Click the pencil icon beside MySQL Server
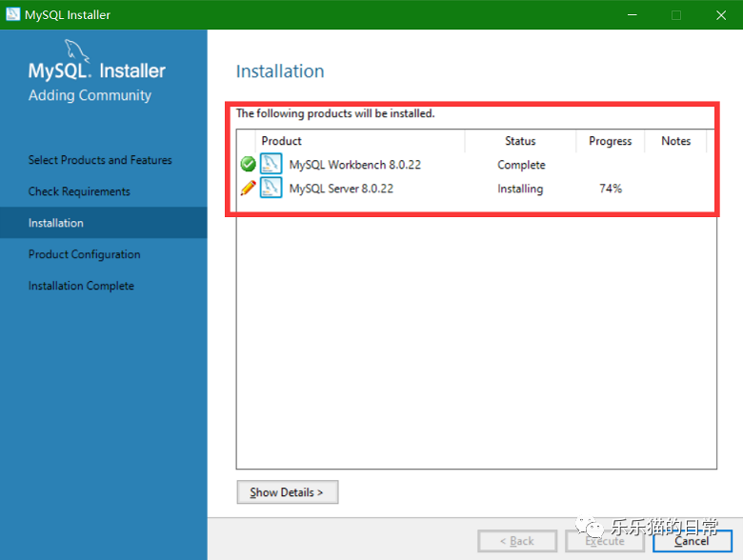743x560 pixels. click(x=248, y=188)
